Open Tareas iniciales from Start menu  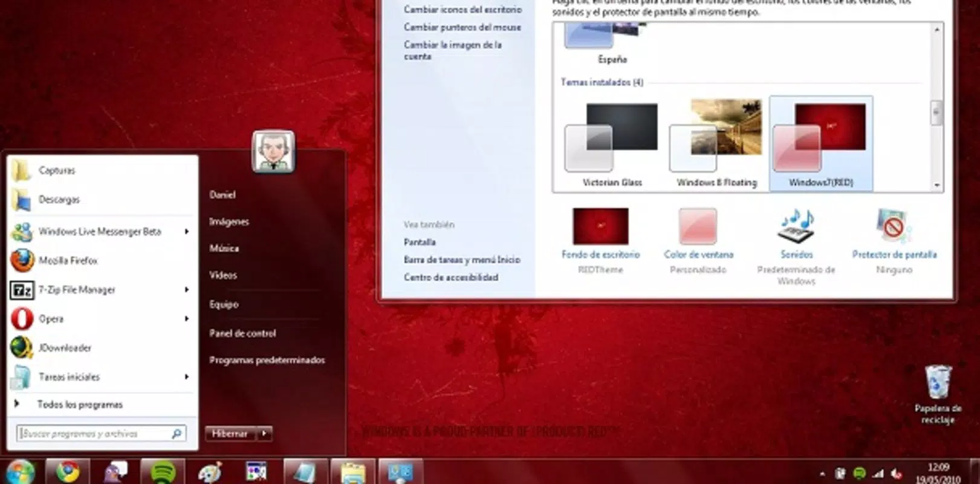103,377
